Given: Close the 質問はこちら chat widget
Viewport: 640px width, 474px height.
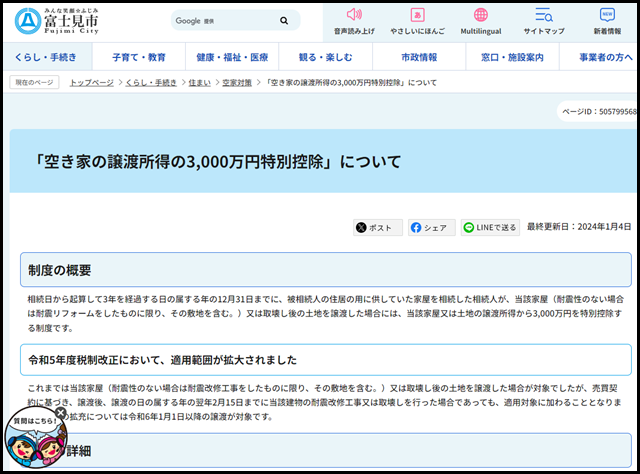Looking at the screenshot, I should pyautogui.click(x=60, y=413).
